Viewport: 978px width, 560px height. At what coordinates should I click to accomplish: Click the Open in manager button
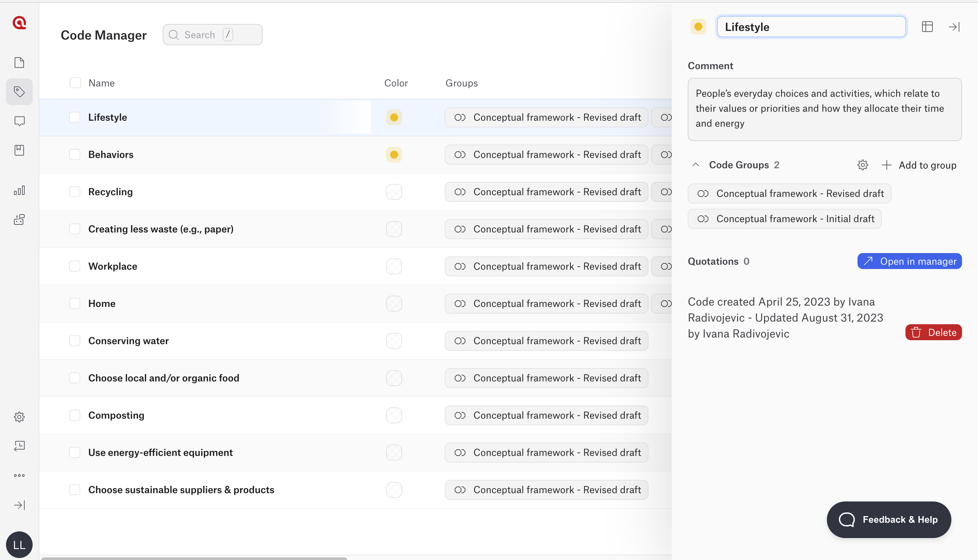click(909, 261)
